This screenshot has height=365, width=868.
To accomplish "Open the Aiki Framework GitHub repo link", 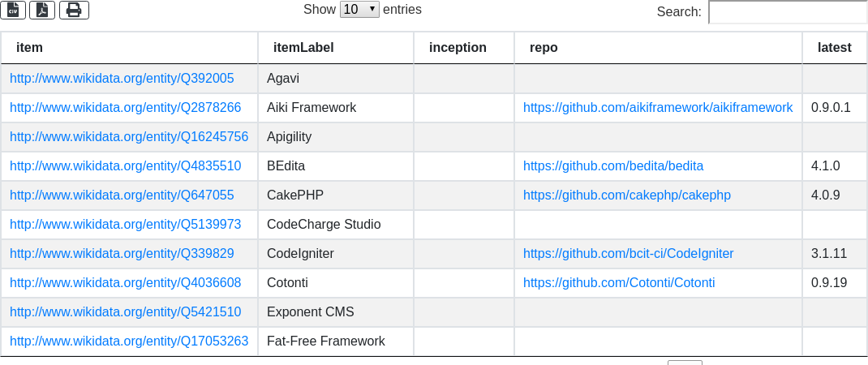I will tap(657, 108).
